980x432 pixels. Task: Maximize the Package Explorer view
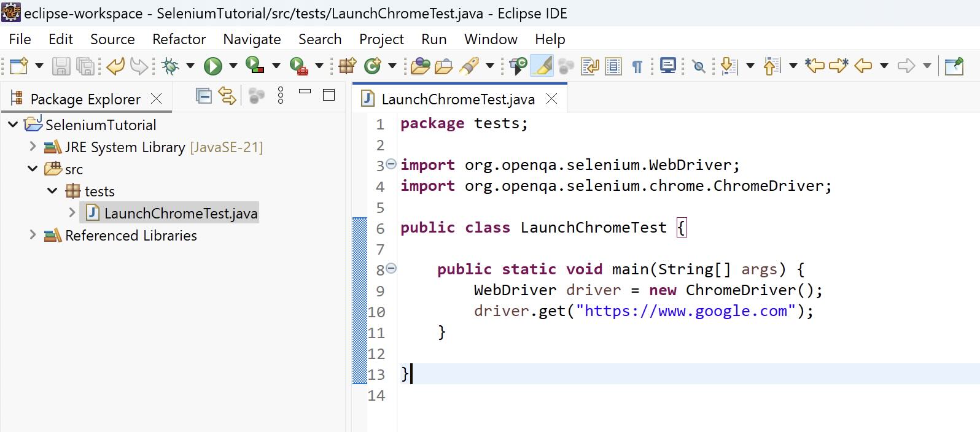(x=329, y=94)
